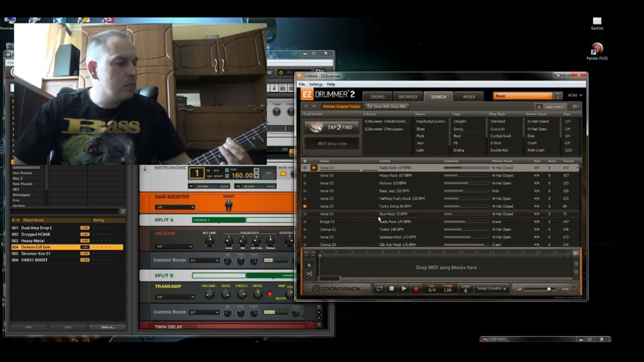This screenshot has width=644, height=362.
Task: Switch to the Browser tab
Action: (x=408, y=97)
